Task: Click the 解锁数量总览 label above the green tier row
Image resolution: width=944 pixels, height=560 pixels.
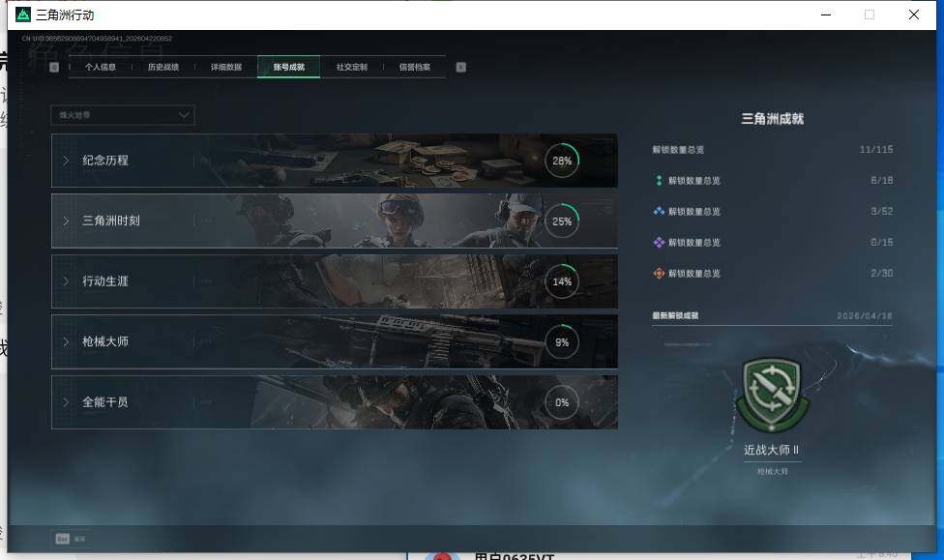Action: (678, 149)
